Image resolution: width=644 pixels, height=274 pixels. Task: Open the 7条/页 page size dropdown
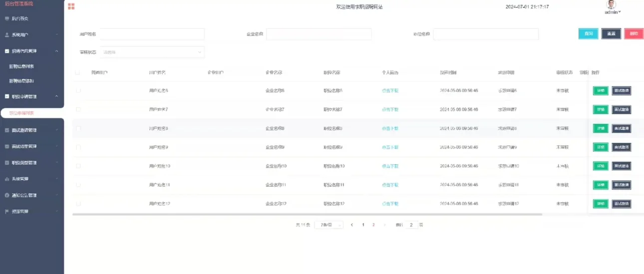click(x=328, y=225)
